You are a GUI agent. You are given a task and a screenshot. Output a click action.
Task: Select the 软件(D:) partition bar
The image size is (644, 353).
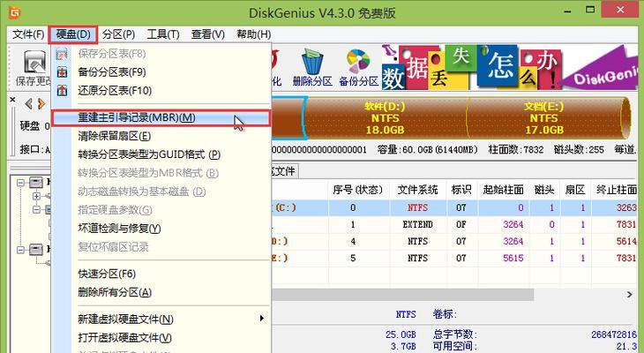[386, 118]
